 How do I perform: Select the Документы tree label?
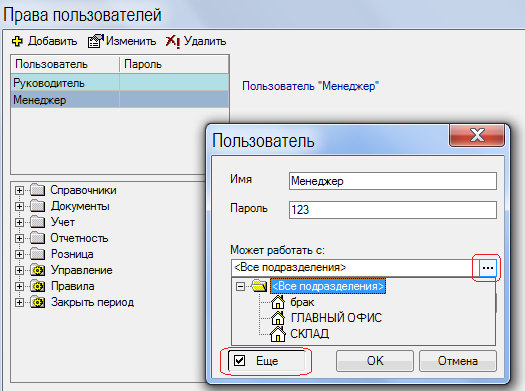[80, 206]
